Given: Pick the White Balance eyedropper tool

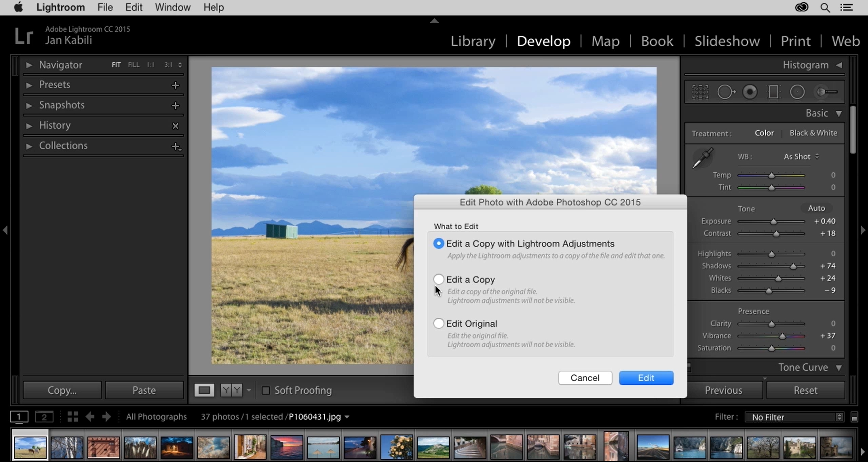Looking at the screenshot, I should [x=702, y=158].
